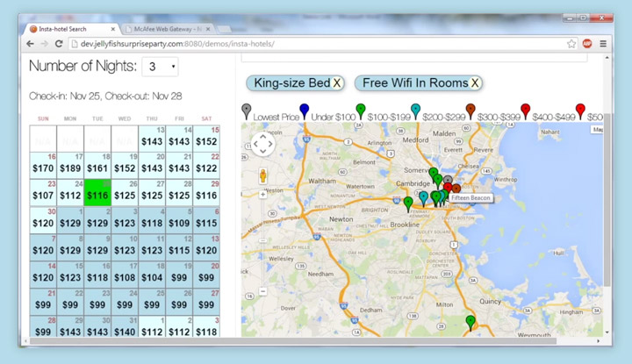632x364 pixels.
Task: Zoom in the map with plus button
Action: pos(262,195)
